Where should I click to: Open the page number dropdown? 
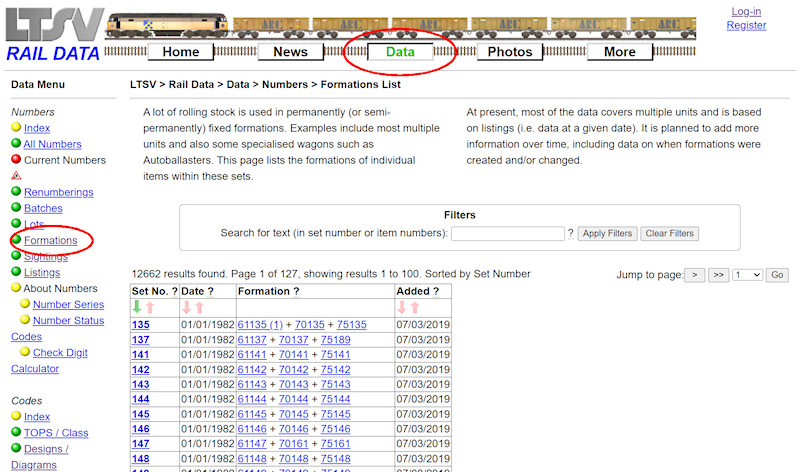[x=748, y=275]
